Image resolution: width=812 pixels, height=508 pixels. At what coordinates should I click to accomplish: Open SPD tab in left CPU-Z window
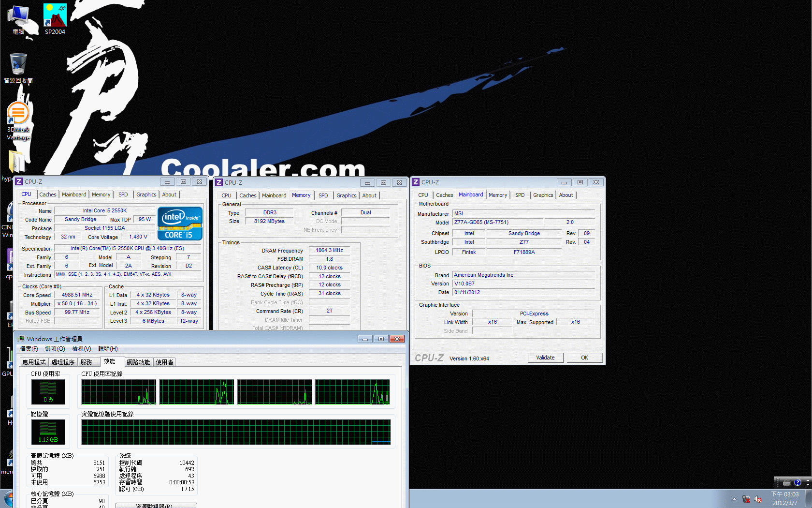pyautogui.click(x=123, y=194)
